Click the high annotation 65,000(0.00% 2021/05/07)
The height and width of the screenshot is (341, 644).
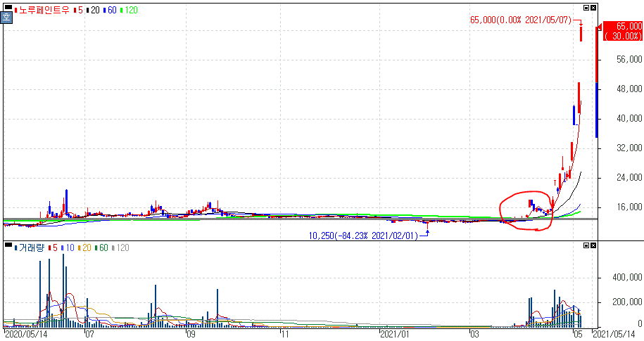[x=520, y=20]
